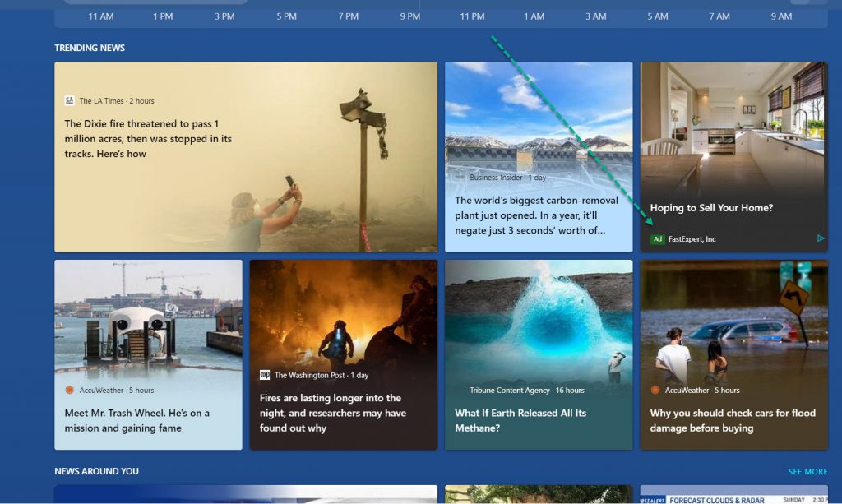Open Forecast Clouds & Radar video card
The image size is (842, 504).
733,495
